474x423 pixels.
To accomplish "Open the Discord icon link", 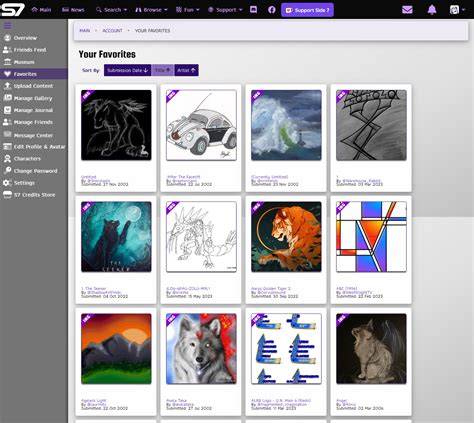I will (x=253, y=10).
